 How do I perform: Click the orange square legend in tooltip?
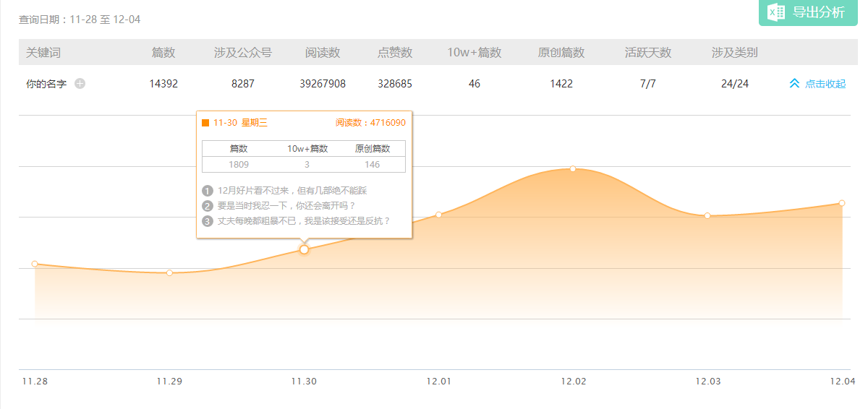[x=205, y=123]
